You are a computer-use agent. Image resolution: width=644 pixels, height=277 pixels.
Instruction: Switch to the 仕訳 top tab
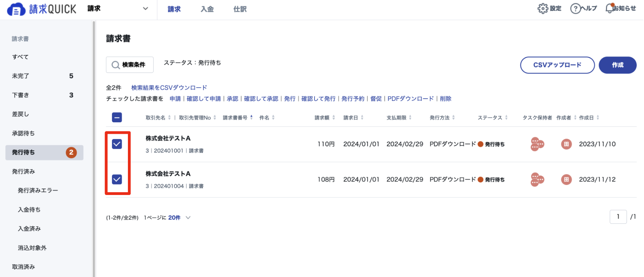(240, 9)
